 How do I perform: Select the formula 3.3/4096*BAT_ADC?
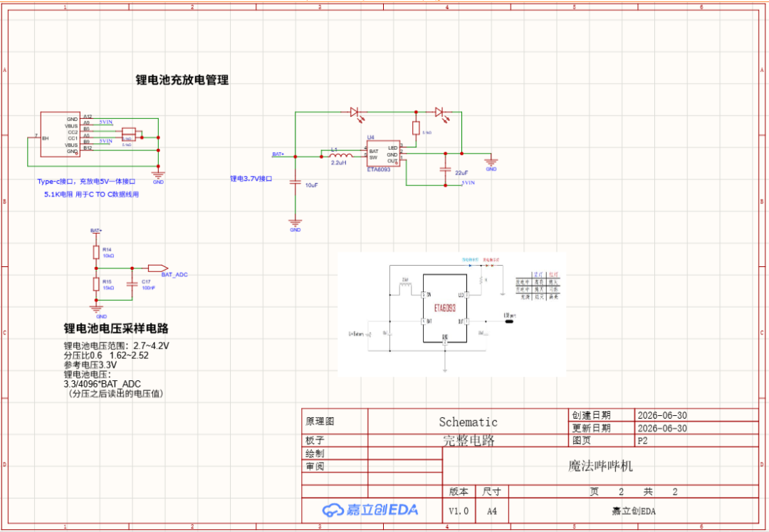pyautogui.click(x=103, y=384)
